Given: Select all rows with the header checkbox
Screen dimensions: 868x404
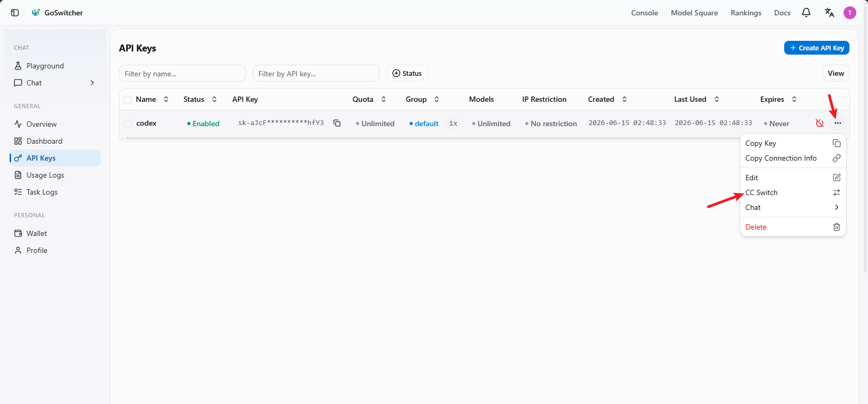Looking at the screenshot, I should (128, 100).
